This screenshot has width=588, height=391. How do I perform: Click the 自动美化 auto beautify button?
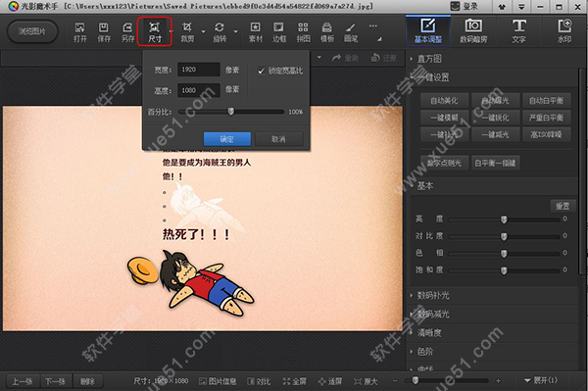pos(444,101)
